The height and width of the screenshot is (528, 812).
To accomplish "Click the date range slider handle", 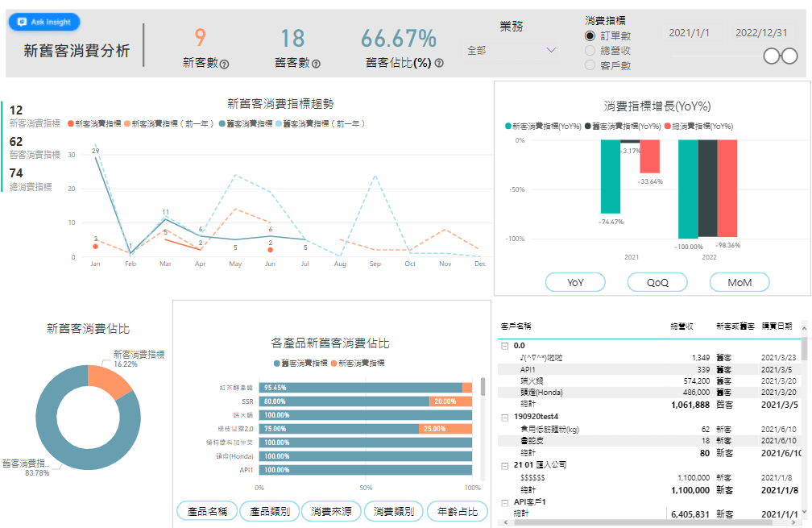I will 772,56.
